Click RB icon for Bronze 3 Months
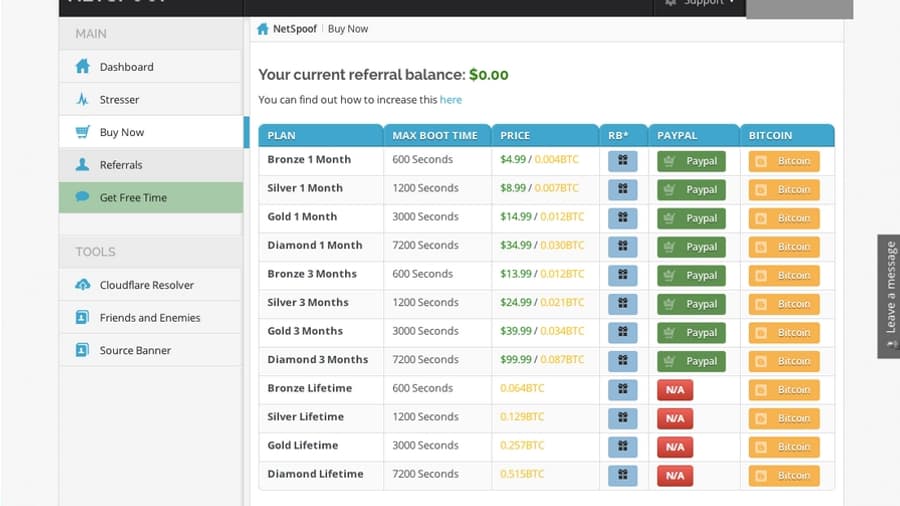Screen dimensions: 900x506 coord(623,275)
